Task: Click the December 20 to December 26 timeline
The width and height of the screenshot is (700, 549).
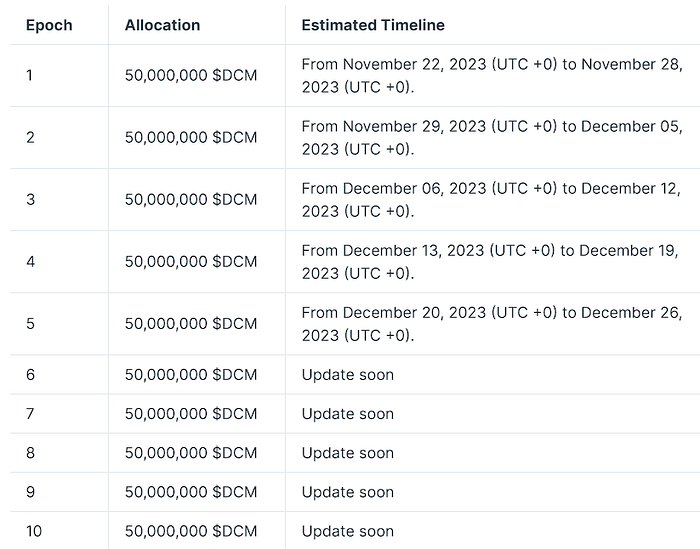Action: 490,323
